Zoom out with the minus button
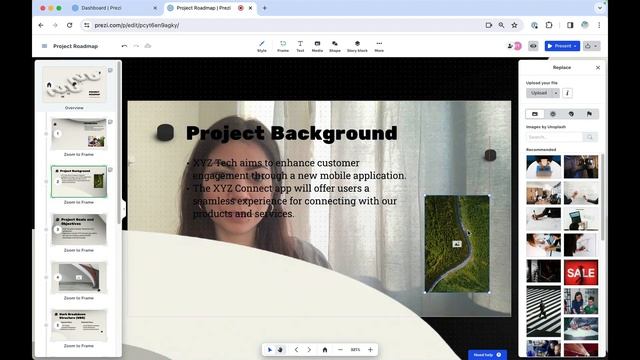This screenshot has height=360, width=640. click(x=340, y=350)
